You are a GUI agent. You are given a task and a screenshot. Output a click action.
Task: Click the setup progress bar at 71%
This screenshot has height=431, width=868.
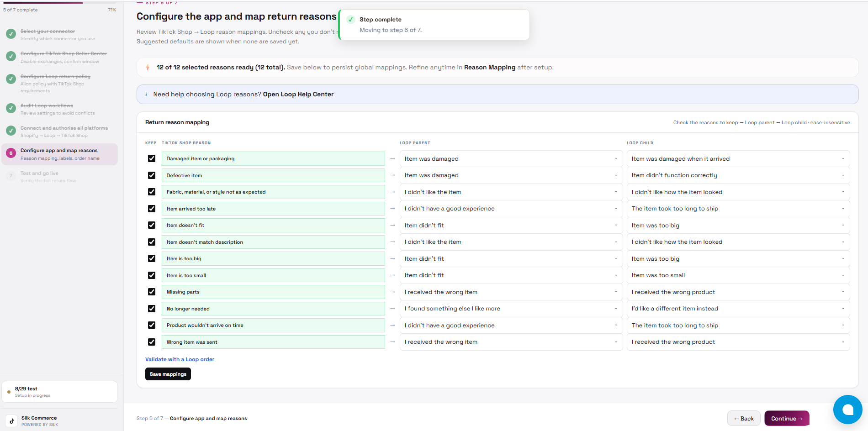[x=59, y=3]
